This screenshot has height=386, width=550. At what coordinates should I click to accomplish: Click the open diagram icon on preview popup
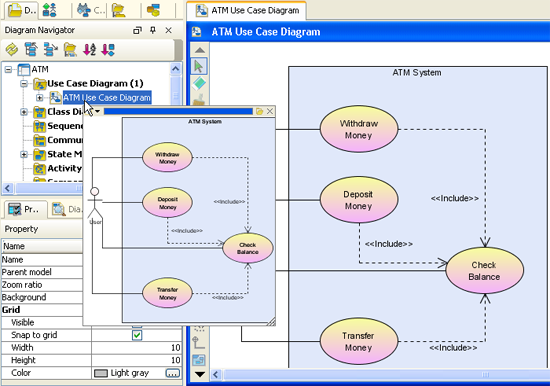click(x=260, y=111)
